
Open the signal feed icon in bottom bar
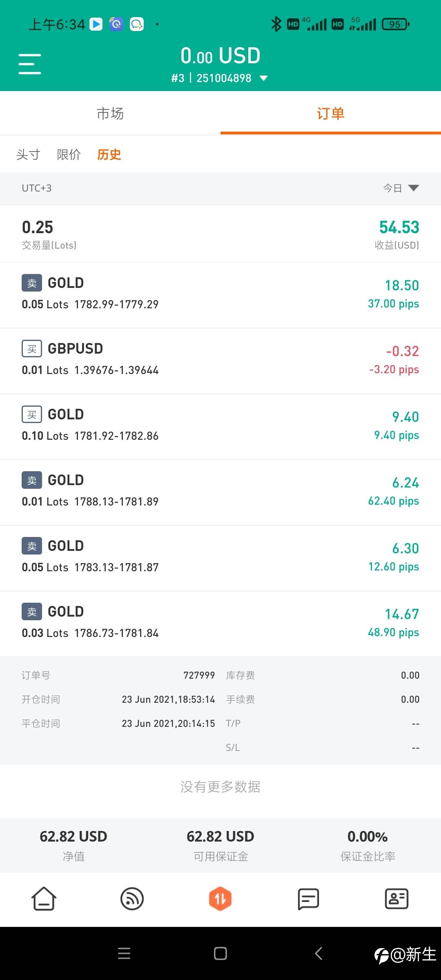tap(132, 899)
